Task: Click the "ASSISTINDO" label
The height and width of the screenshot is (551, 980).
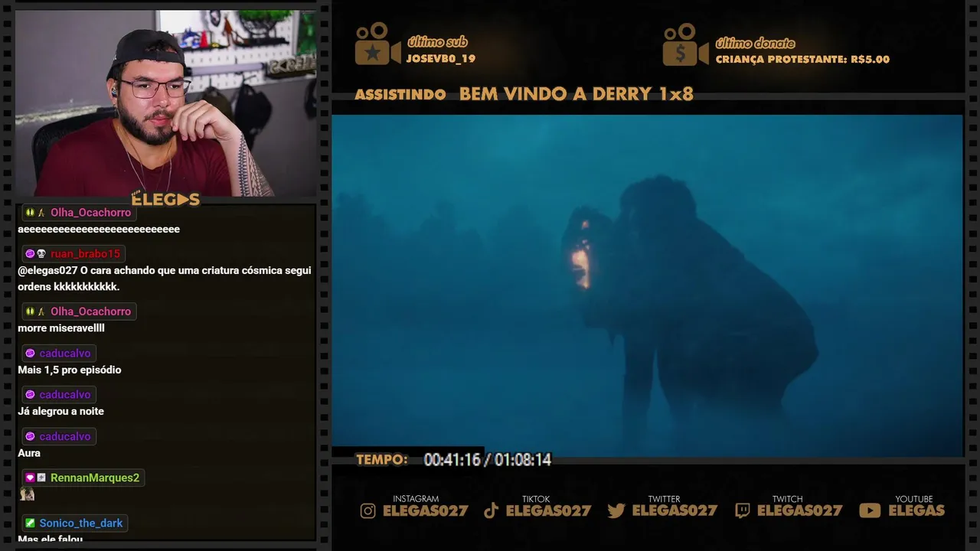Action: pyautogui.click(x=400, y=95)
